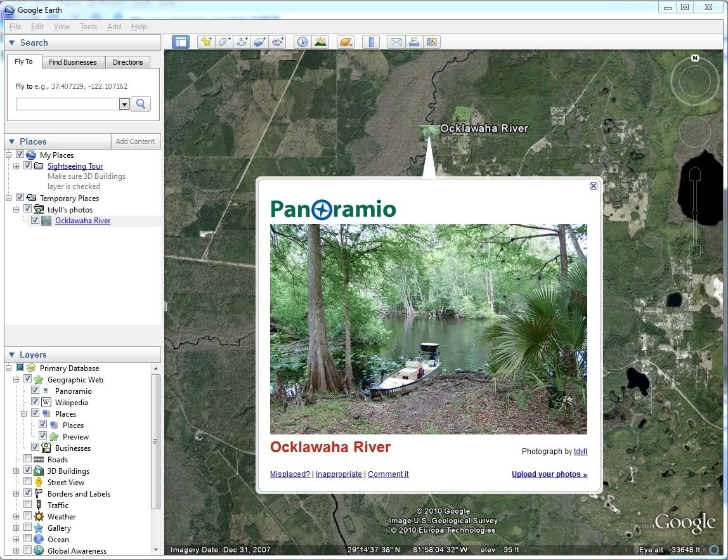Disable the Wikipedia layer checkbox

35,401
